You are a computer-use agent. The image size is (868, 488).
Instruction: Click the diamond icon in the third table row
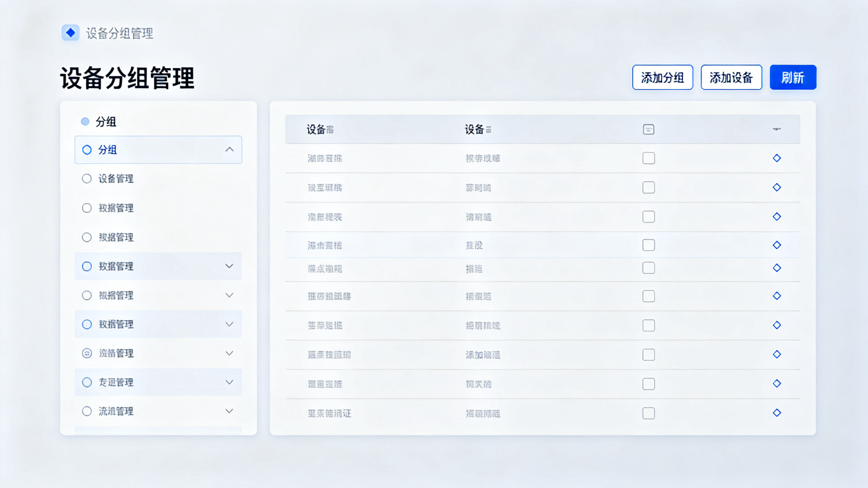[777, 216]
